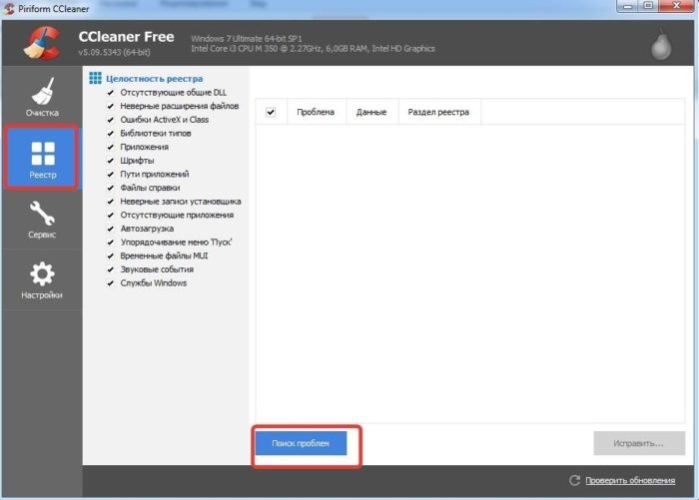Toggle Неверные расширения файлов check
699x500 pixels.
pyautogui.click(x=111, y=106)
